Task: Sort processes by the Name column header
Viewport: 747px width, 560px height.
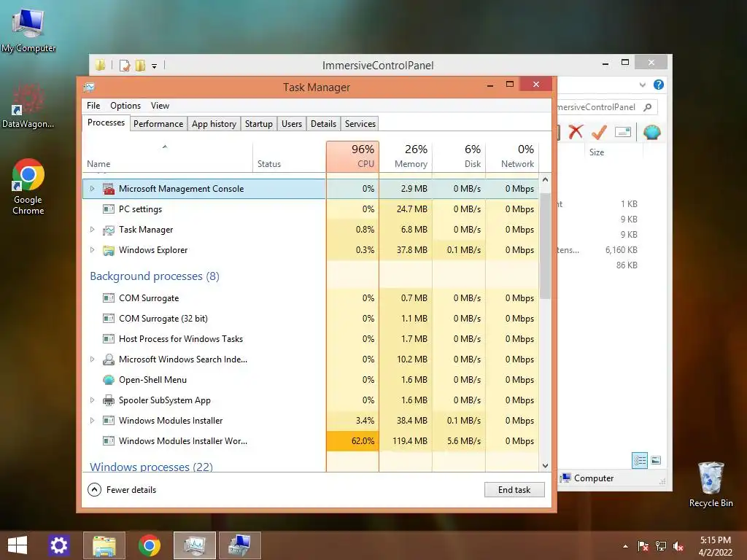Action: pos(167,157)
